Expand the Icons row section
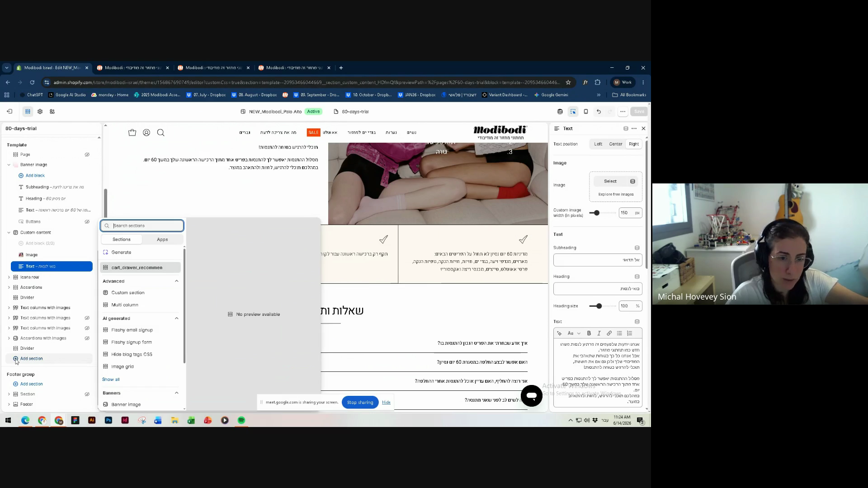Image resolution: width=868 pixels, height=488 pixels. click(x=9, y=277)
